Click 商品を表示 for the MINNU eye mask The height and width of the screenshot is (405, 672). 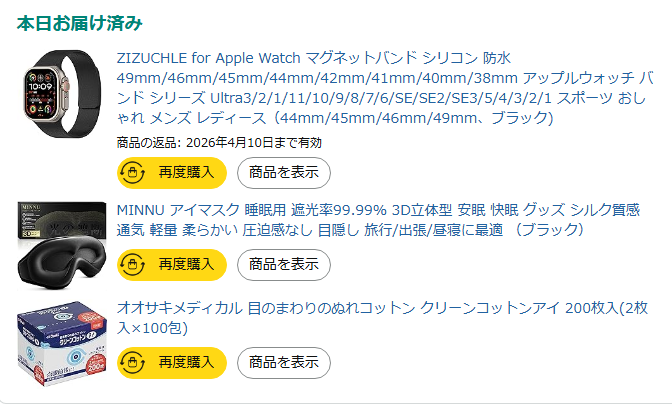tap(283, 264)
